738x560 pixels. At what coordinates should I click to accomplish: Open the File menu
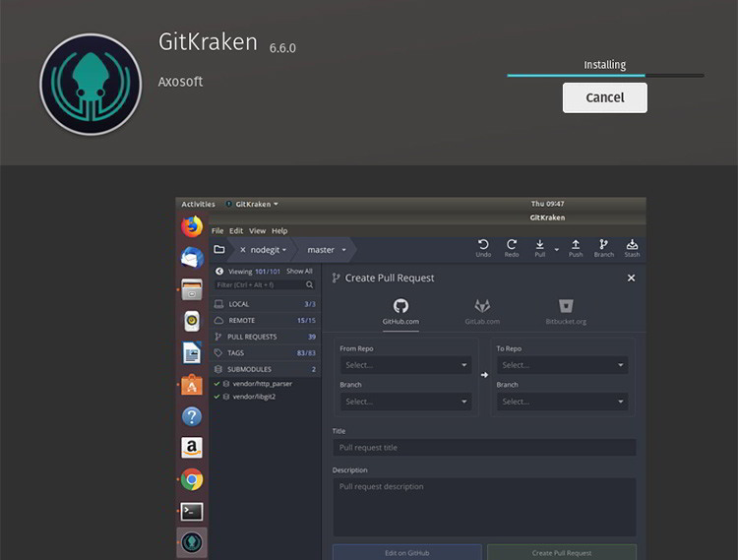217,231
